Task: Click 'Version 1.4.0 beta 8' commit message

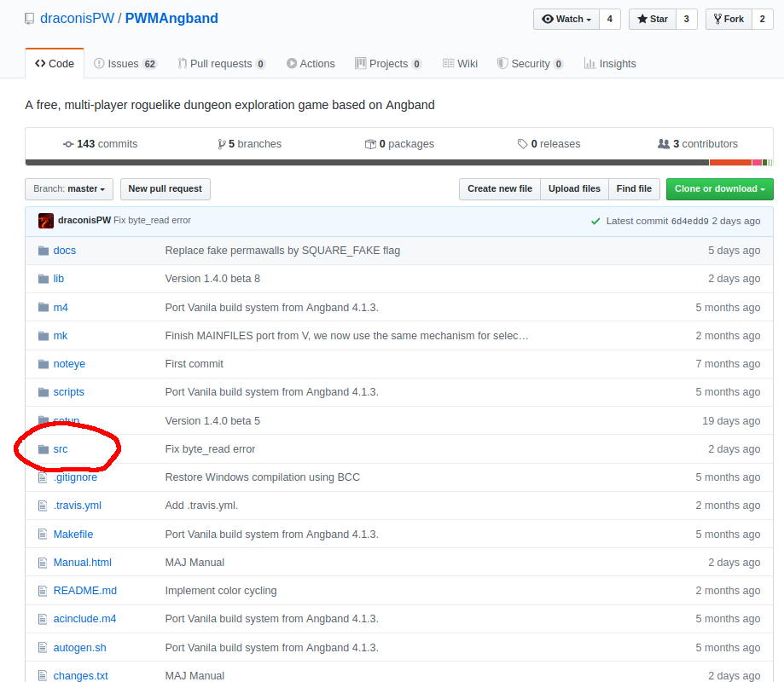Action: (x=212, y=279)
